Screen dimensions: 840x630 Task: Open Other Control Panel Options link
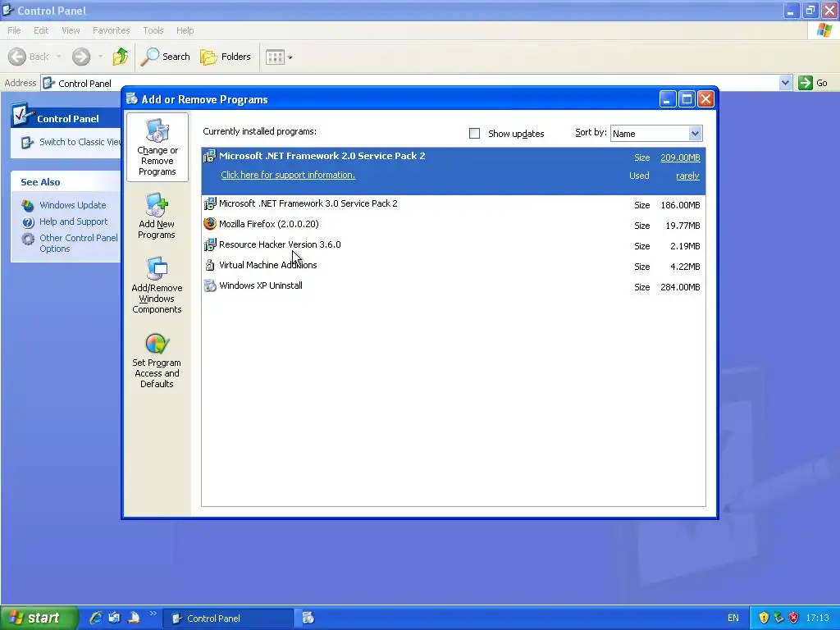(78, 243)
